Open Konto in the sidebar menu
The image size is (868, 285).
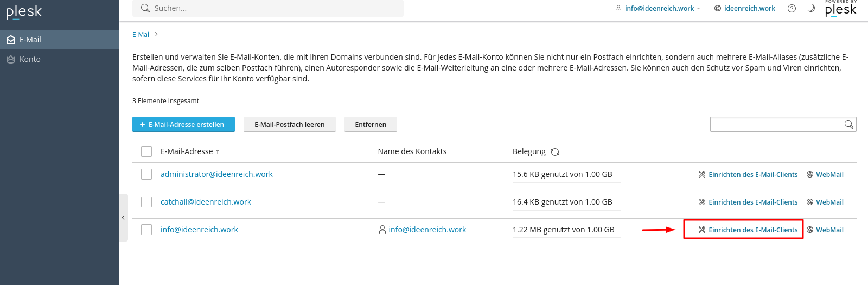30,59
